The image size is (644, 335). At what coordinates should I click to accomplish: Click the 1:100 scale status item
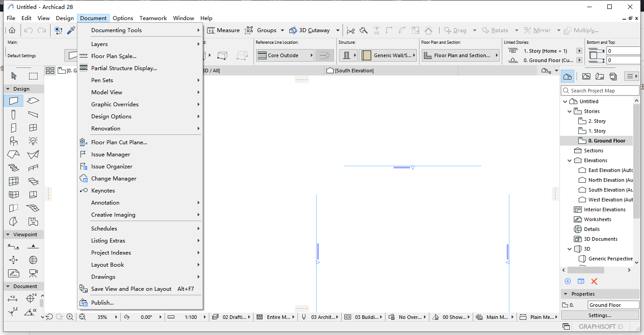(x=191, y=317)
